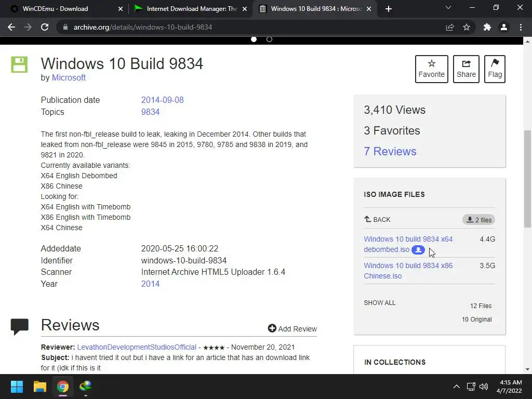Go back to previous page
The height and width of the screenshot is (399, 532).
coord(11,27)
